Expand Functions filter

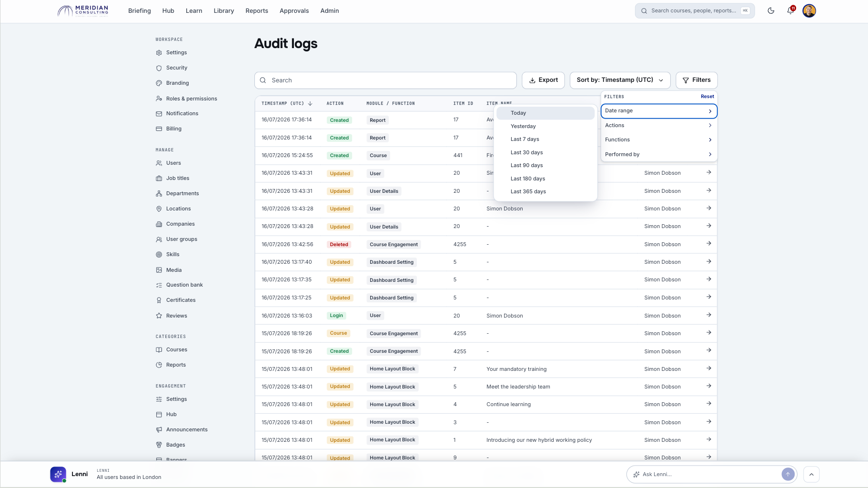(x=659, y=139)
